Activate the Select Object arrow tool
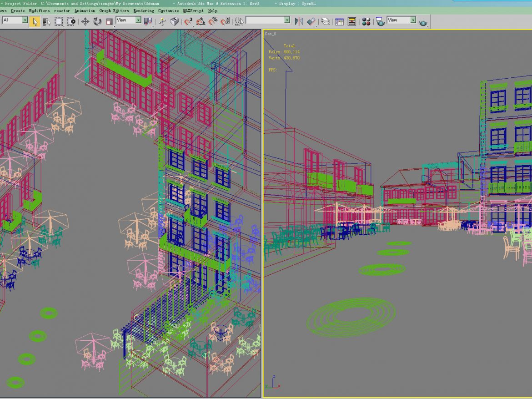532x399 pixels. coord(35,20)
